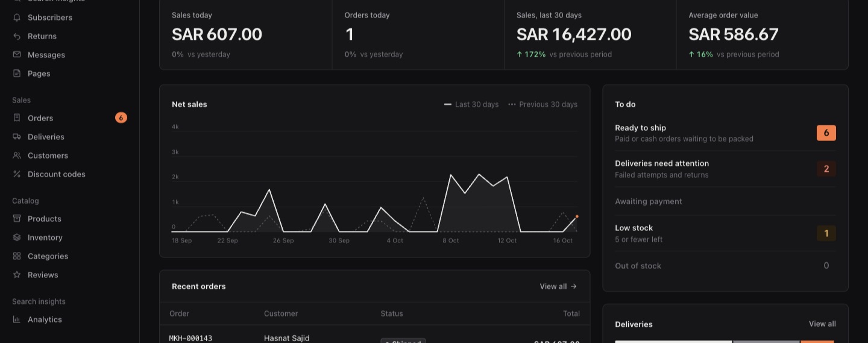Click the Reviews star icon
This screenshot has width=868, height=343.
17,275
